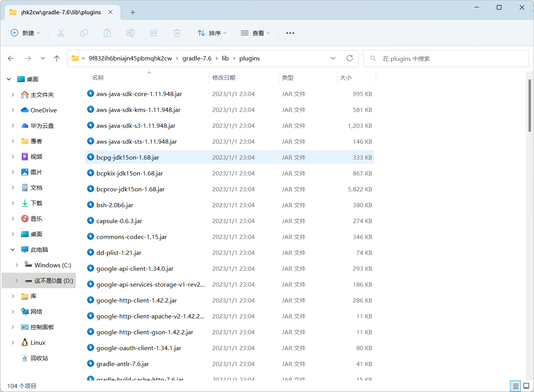Click the Paste clipboard icon
534x392 pixels.
107,33
